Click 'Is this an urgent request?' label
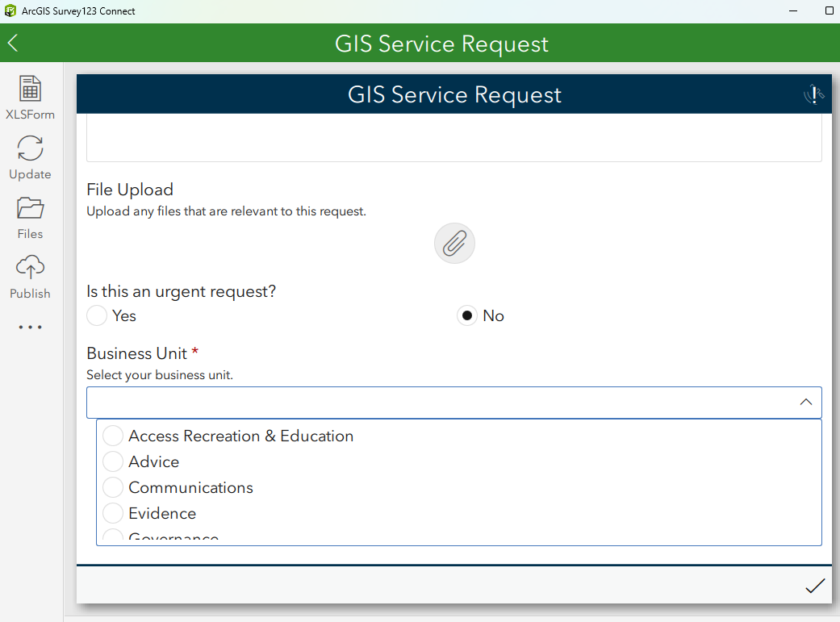 (x=181, y=291)
